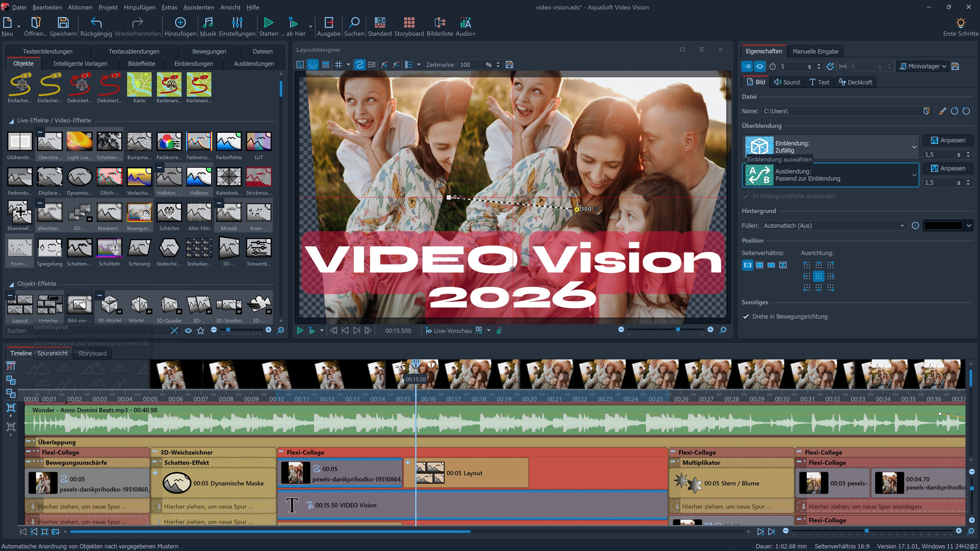Click the Audio+ toolbar icon

(465, 23)
